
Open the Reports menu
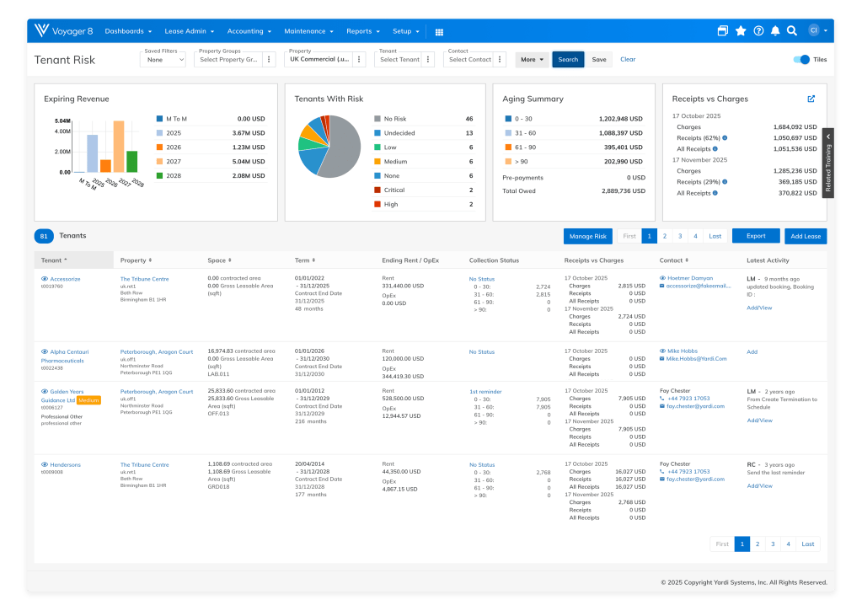(361, 31)
